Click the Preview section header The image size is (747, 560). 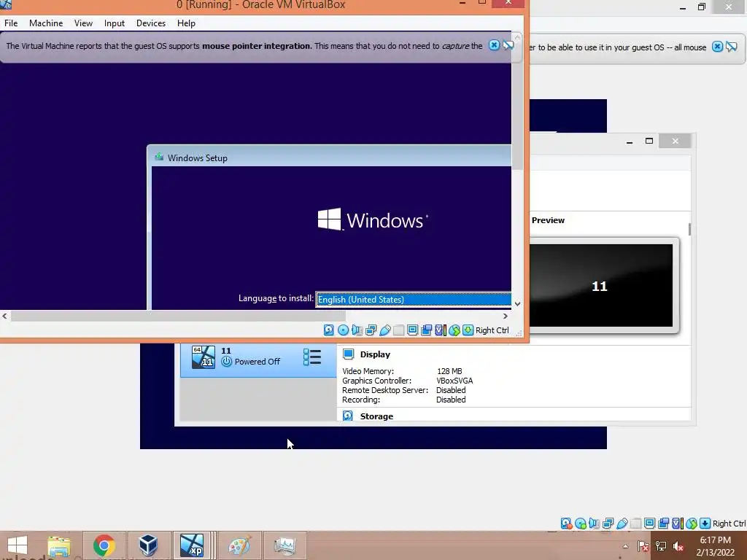click(x=548, y=220)
